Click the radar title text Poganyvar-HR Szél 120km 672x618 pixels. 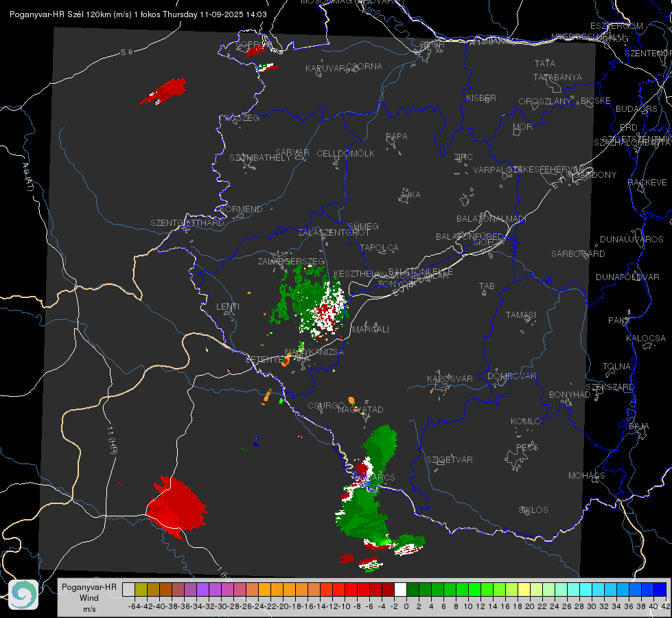[59, 14]
